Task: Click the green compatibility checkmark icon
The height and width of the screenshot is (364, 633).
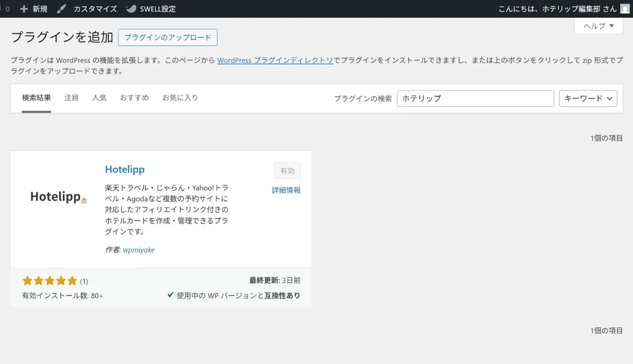Action: (x=170, y=295)
